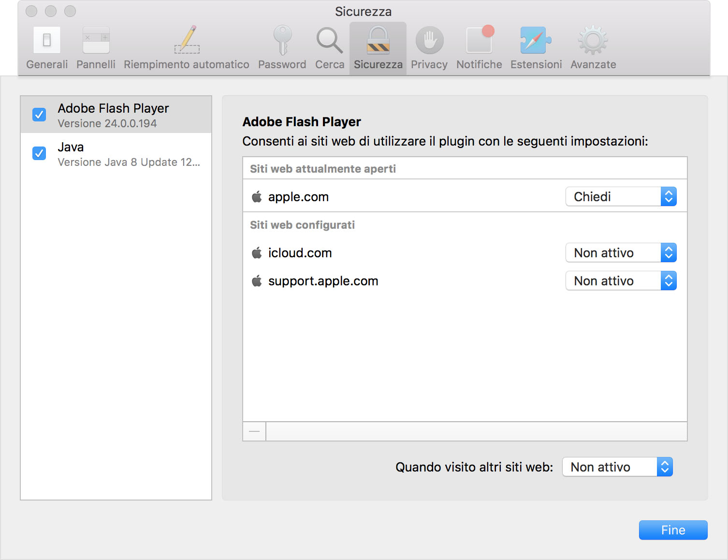728x560 pixels.
Task: Click 'Versione Java 8 Update 12...' text
Action: pyautogui.click(x=129, y=162)
